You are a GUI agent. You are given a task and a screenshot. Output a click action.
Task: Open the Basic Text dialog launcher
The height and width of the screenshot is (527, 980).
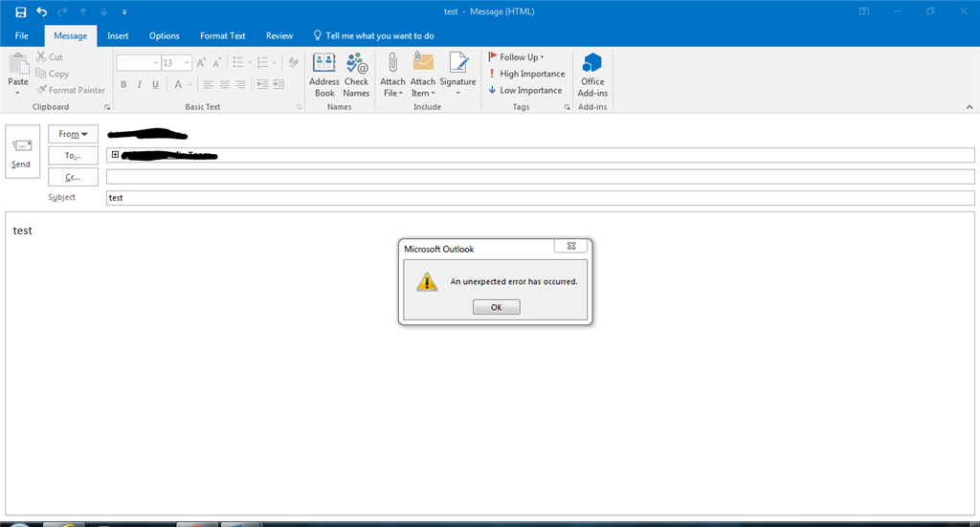pyautogui.click(x=299, y=107)
